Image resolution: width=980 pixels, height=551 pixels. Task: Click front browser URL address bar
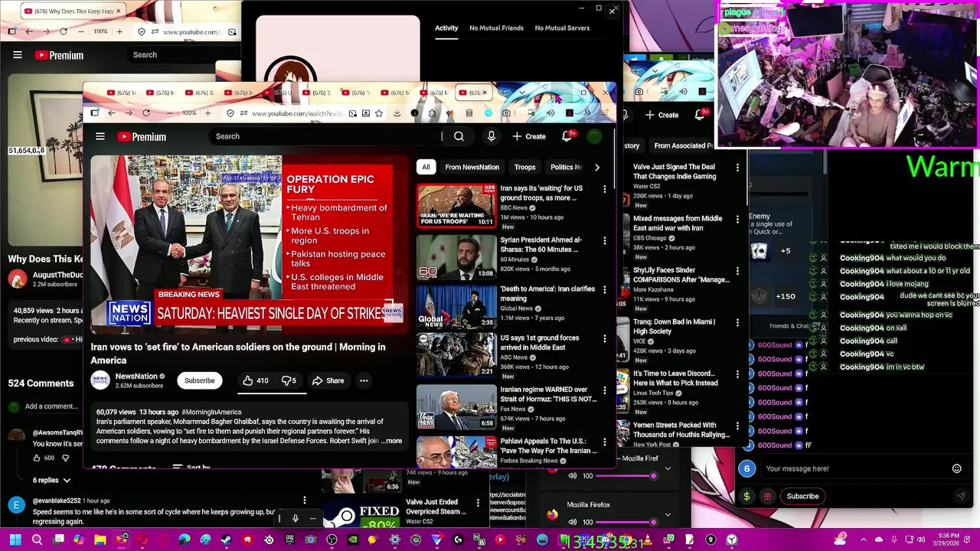pos(296,113)
